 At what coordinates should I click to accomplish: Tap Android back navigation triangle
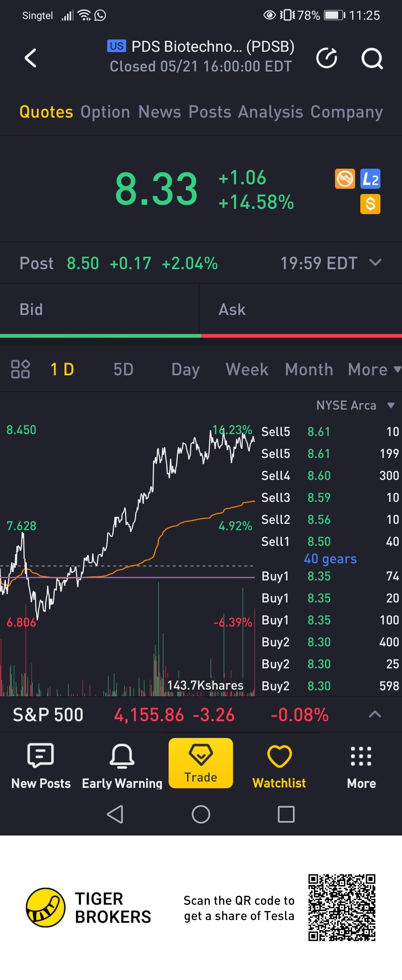(115, 815)
